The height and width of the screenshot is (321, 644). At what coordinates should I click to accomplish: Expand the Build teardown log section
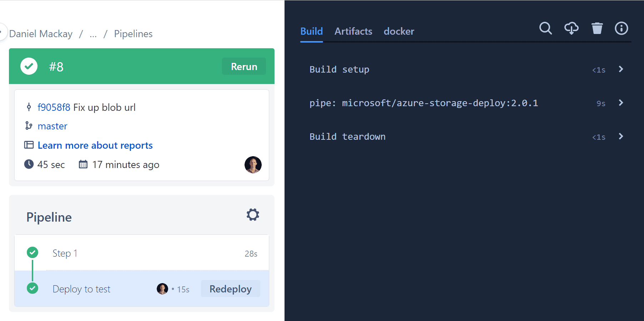(621, 137)
